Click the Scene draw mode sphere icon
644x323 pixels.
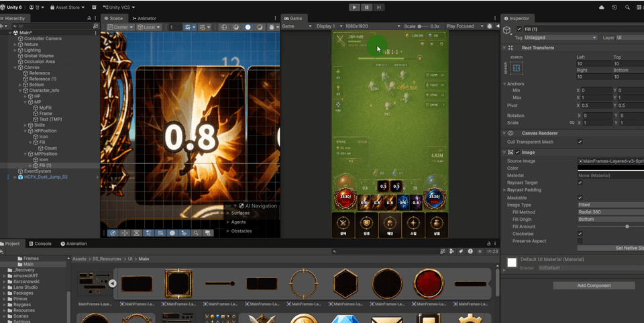(248, 27)
